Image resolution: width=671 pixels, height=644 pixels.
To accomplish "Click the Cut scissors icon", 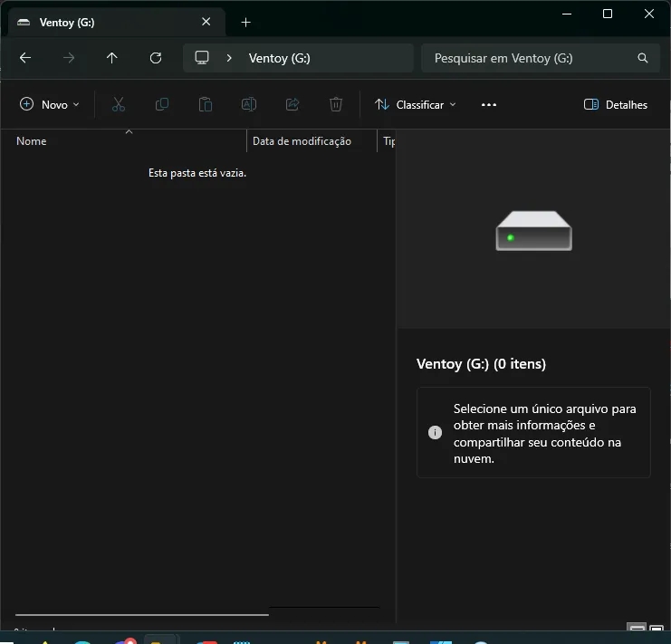I will [x=118, y=105].
